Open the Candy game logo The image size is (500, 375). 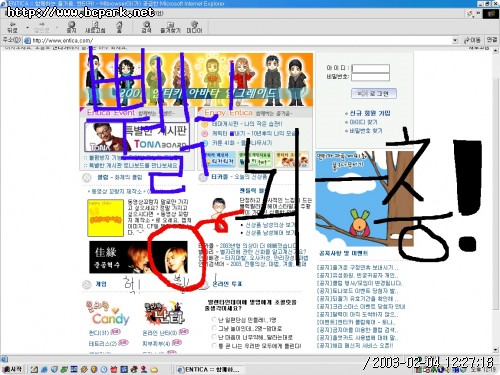tap(108, 314)
